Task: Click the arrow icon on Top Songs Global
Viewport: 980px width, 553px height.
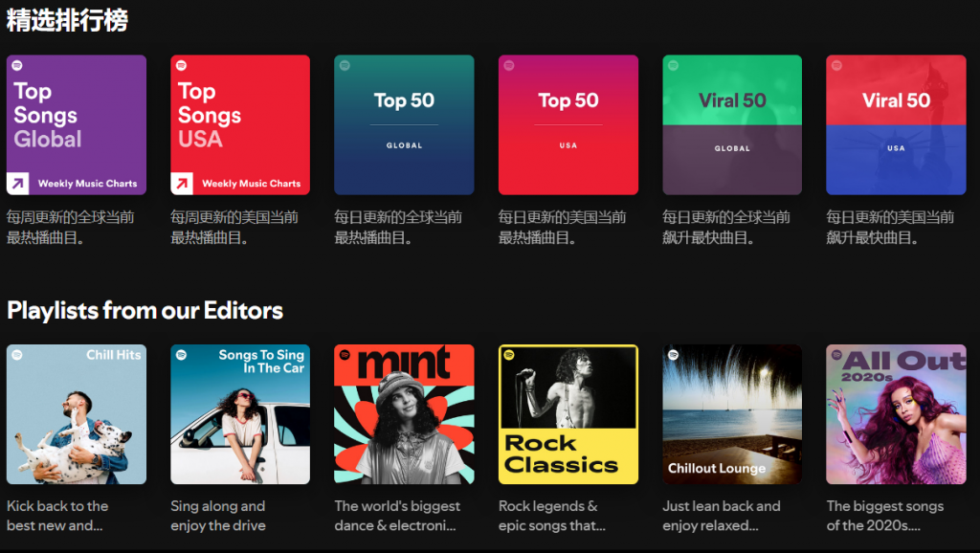Action: (x=17, y=184)
